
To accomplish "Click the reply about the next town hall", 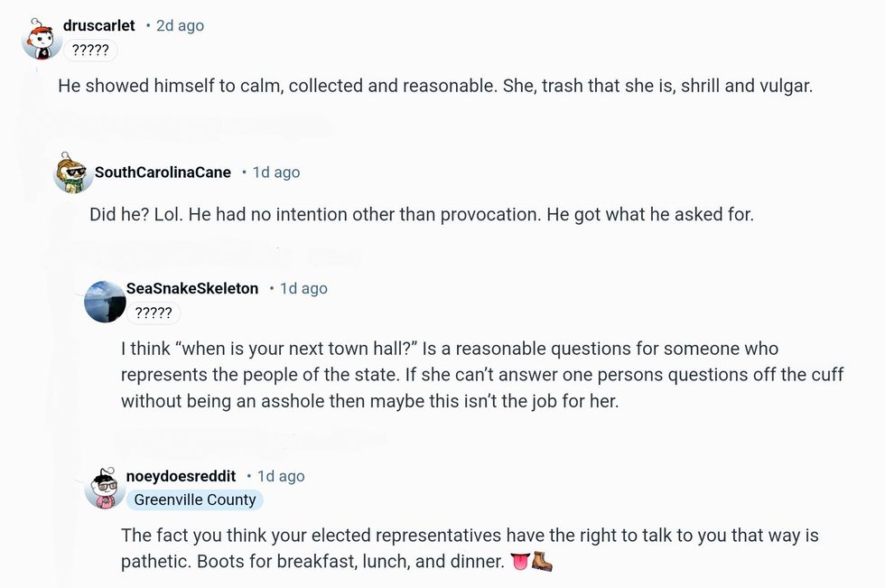I will click(482, 375).
